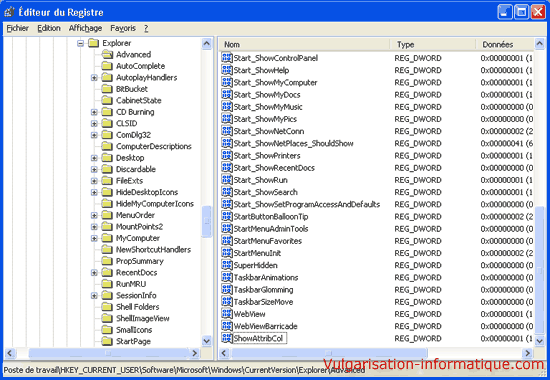
Task: Click the folder icon of HideMyComputerIcons
Action: coord(107,204)
